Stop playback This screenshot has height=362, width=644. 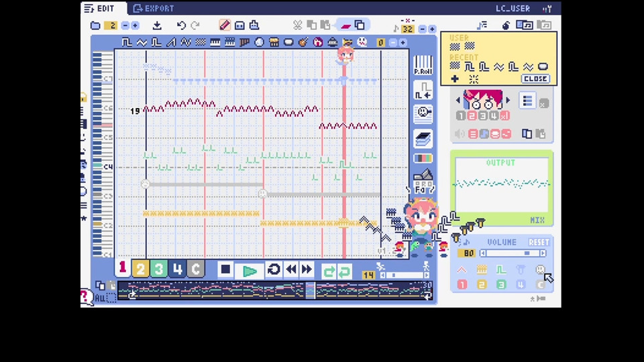[225, 269]
